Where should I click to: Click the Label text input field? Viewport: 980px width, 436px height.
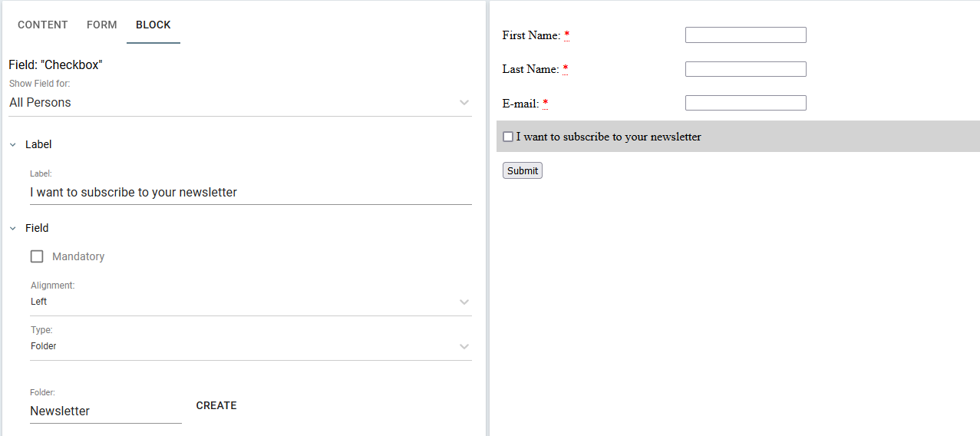click(x=251, y=193)
